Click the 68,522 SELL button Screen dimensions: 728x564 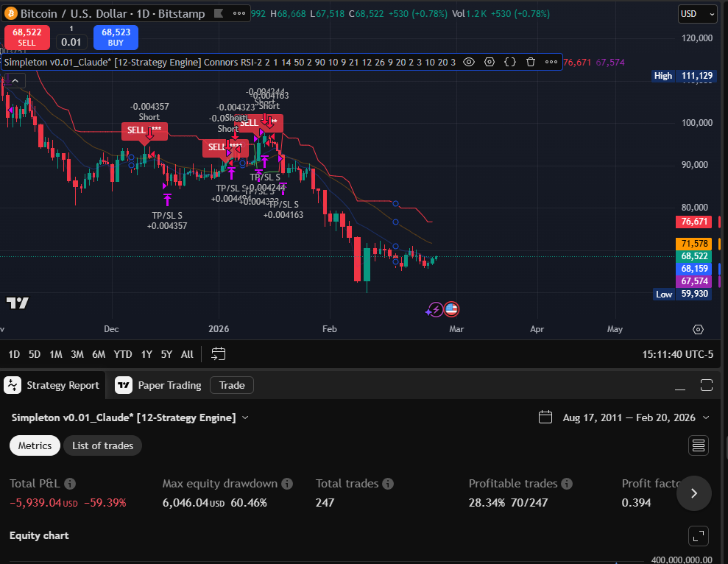[27, 35]
